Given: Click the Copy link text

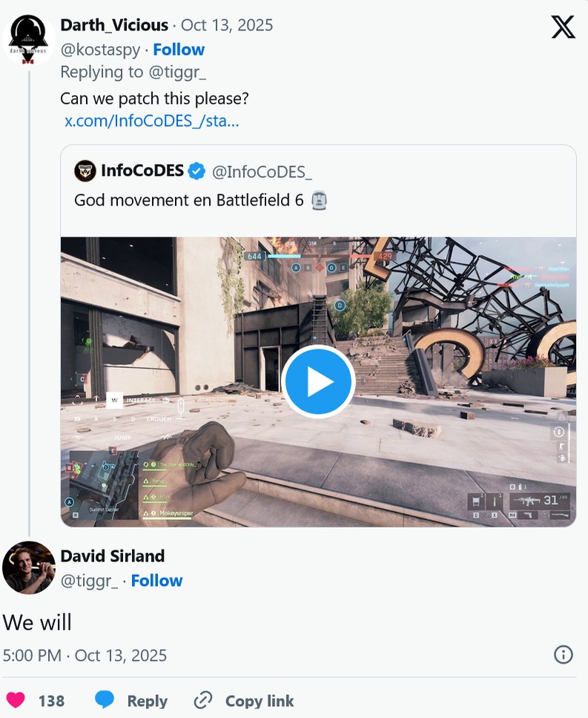Looking at the screenshot, I should click(x=260, y=701).
